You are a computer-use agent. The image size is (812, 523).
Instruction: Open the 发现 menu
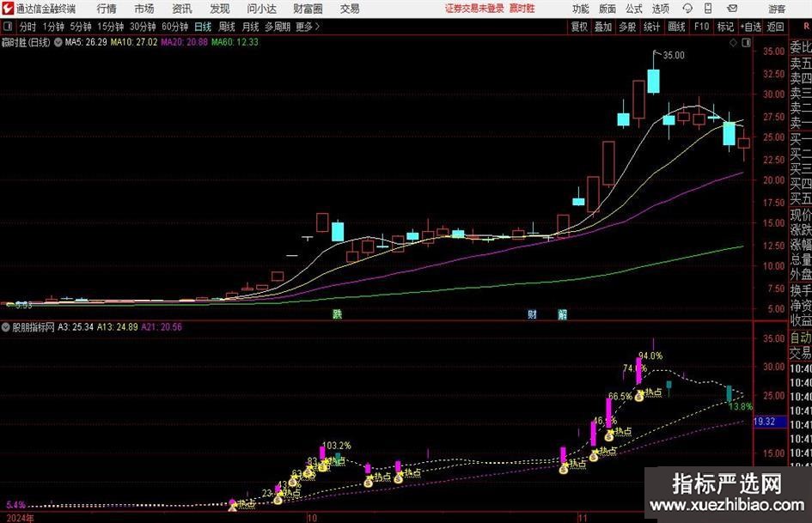tap(220, 9)
